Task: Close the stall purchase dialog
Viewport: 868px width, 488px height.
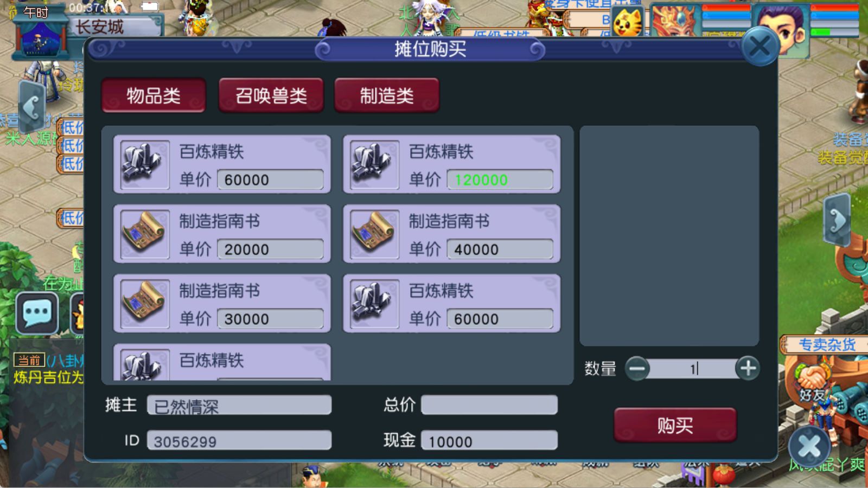Action: [759, 47]
